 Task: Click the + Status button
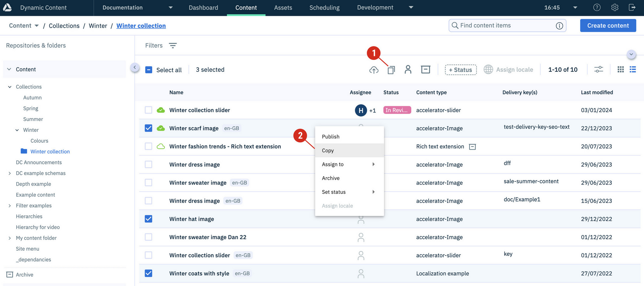coord(461,70)
